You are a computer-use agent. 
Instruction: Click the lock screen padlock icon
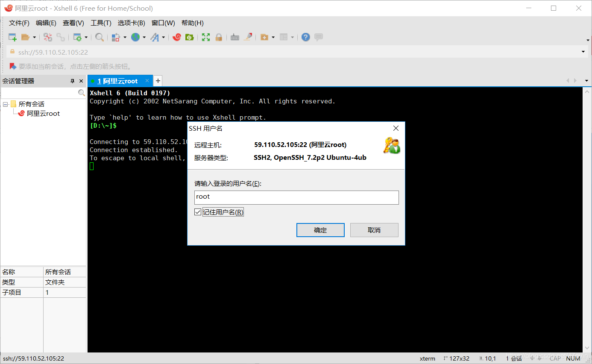(x=219, y=37)
